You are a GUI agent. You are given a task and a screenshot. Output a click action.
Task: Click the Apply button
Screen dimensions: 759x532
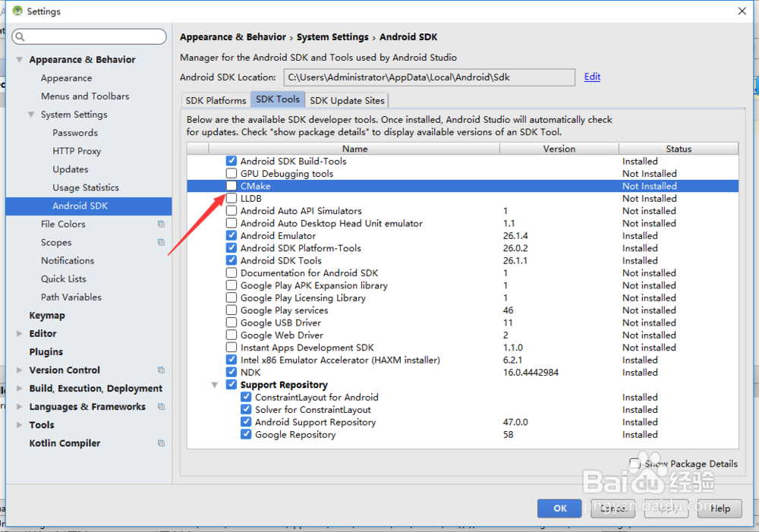[x=666, y=508]
